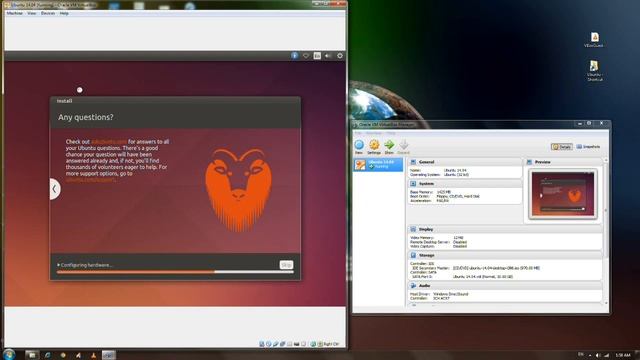Click the General section header in VirtualBox details

pos(465,162)
